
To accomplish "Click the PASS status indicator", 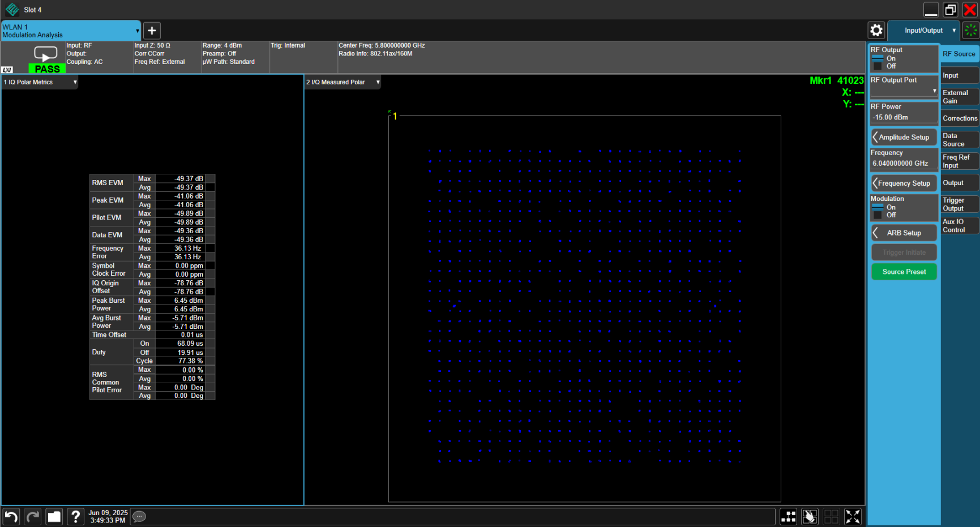I will pos(47,69).
